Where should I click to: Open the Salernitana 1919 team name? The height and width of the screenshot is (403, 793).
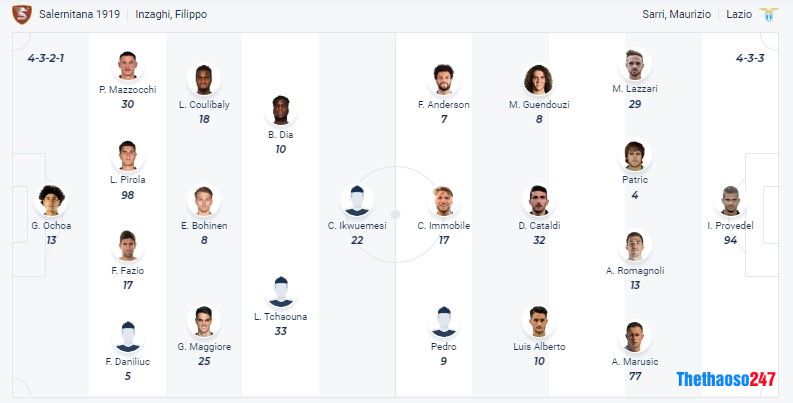click(79, 14)
